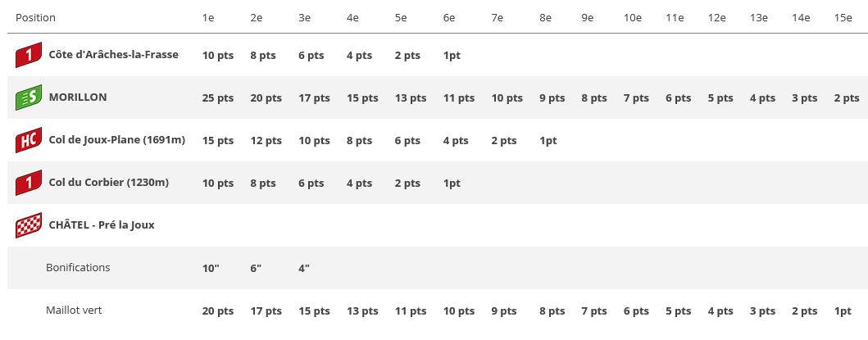Click the Maillot vert row label
868x340 pixels.
pyautogui.click(x=74, y=311)
